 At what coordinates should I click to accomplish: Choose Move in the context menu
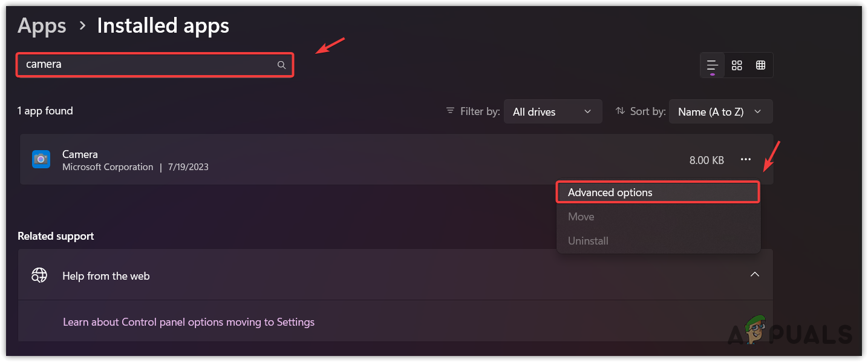point(581,217)
